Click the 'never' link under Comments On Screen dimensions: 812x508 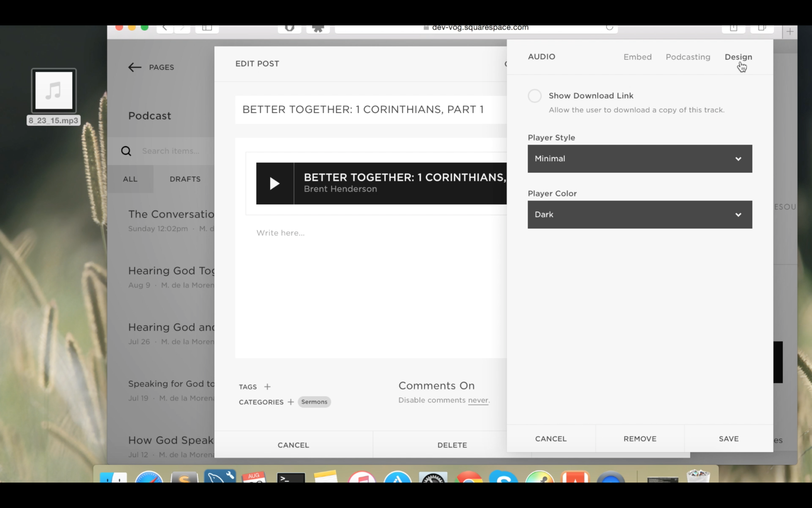(x=478, y=400)
